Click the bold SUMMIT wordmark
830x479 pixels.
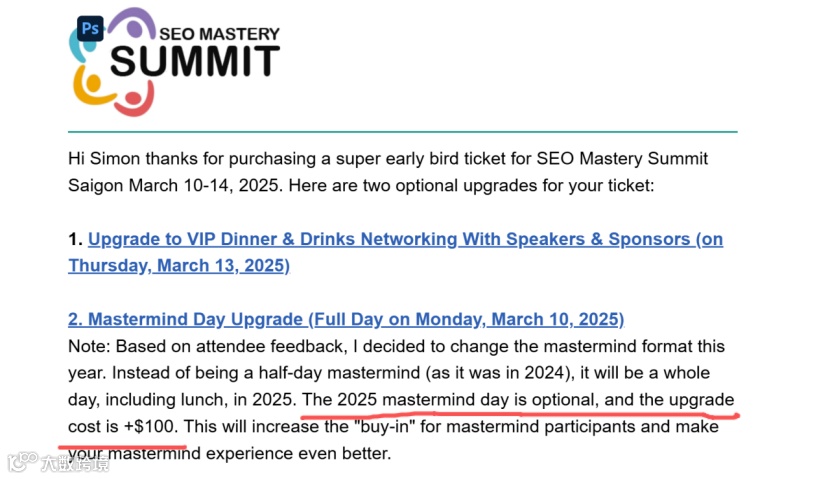pyautogui.click(x=195, y=60)
